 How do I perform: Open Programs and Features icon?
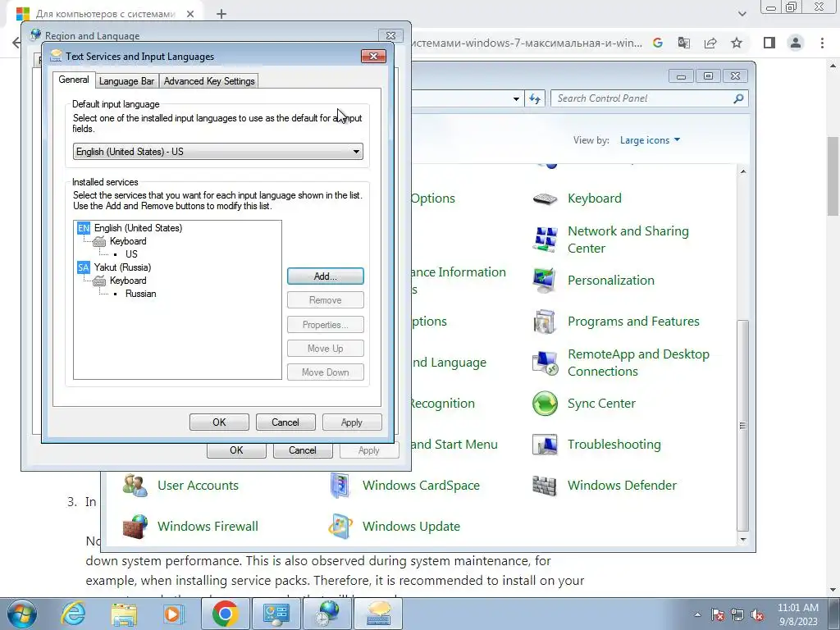coord(546,322)
